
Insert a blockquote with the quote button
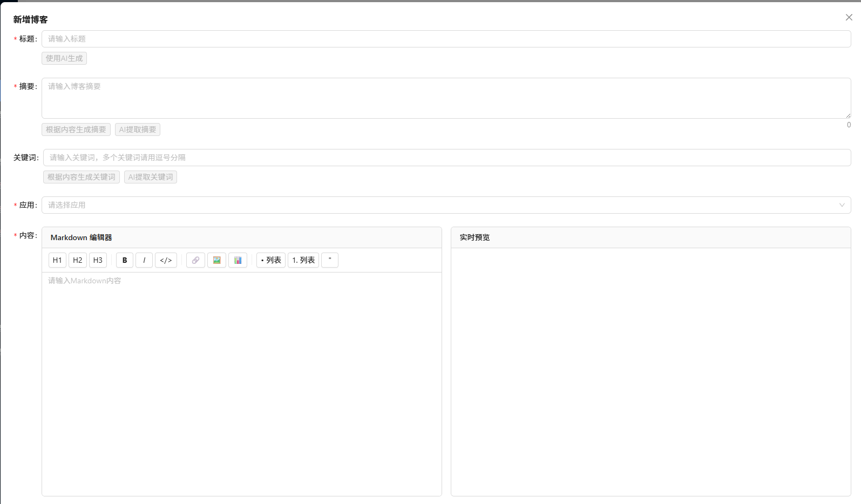pos(330,260)
